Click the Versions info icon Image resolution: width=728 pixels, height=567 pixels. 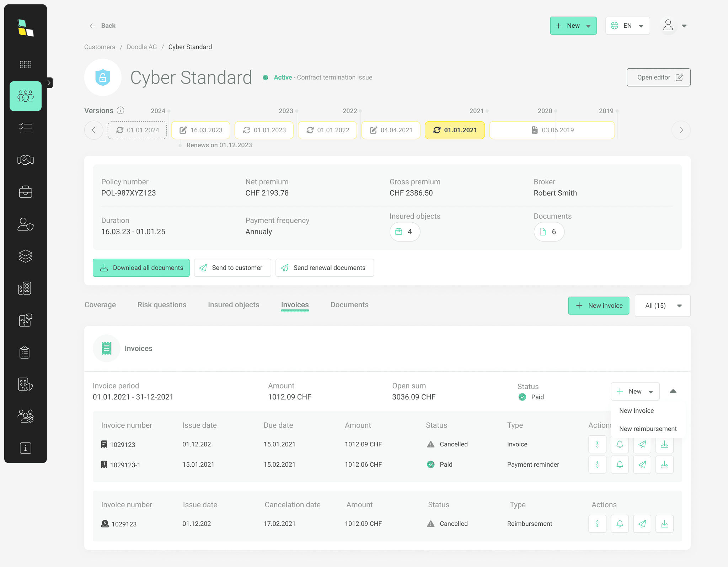pos(121,110)
